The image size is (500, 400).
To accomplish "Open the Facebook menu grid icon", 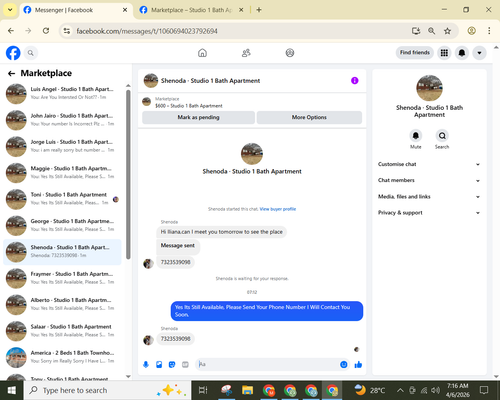I will 444,53.
